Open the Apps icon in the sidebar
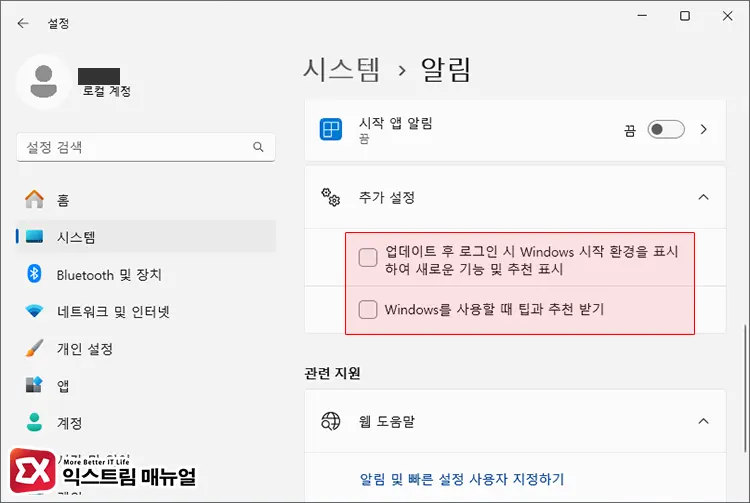 point(34,385)
